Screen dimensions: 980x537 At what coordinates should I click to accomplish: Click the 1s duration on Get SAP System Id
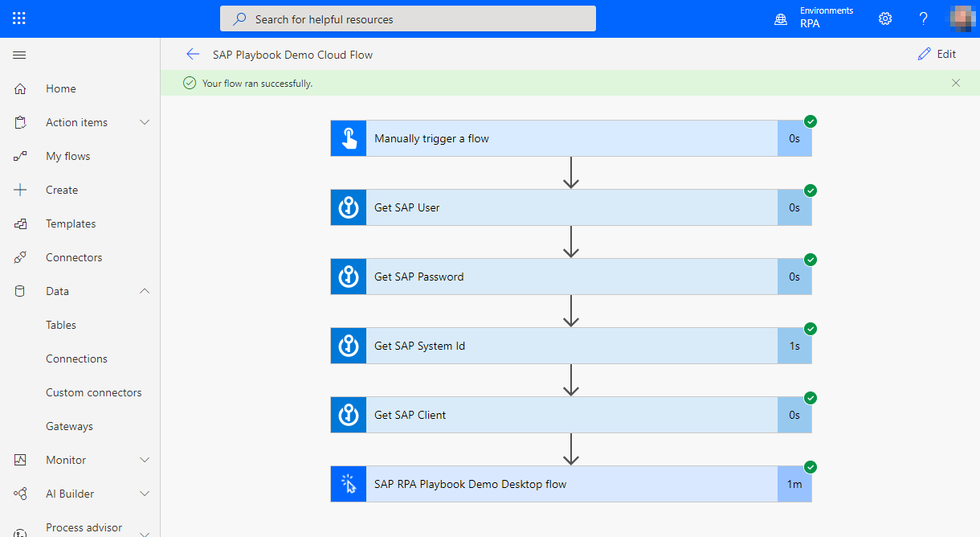coord(794,346)
